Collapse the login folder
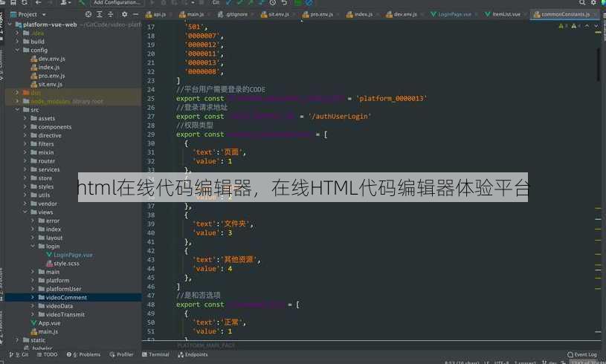606x364 pixels. [x=33, y=247]
